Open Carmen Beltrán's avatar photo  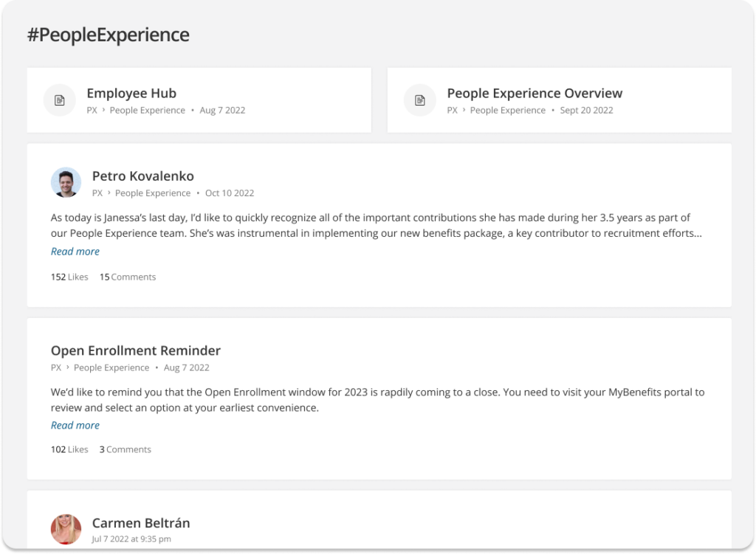coord(66,529)
